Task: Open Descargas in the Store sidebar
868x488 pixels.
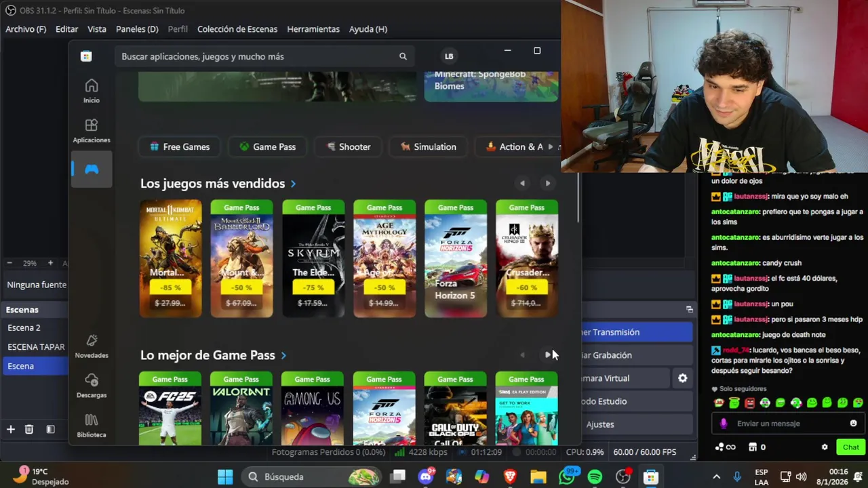Action: [91, 386]
